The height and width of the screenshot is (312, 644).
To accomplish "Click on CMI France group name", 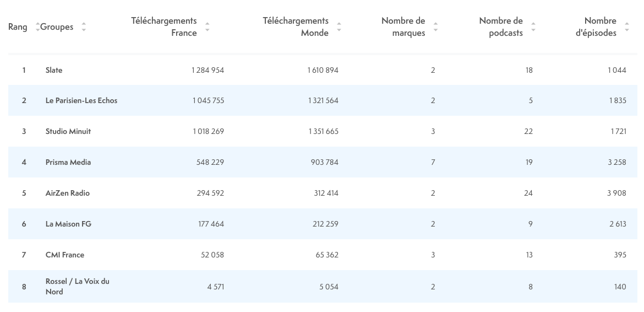I will tap(64, 255).
